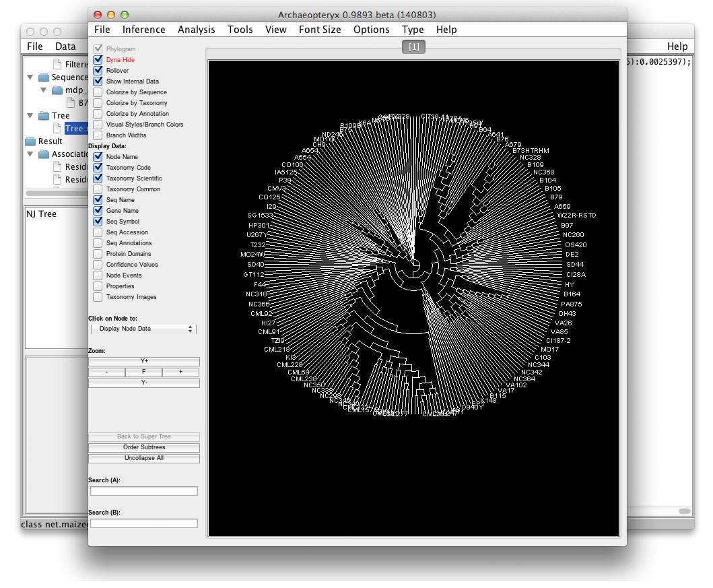
Task: Uncheck Seq Name option
Action: tap(98, 199)
